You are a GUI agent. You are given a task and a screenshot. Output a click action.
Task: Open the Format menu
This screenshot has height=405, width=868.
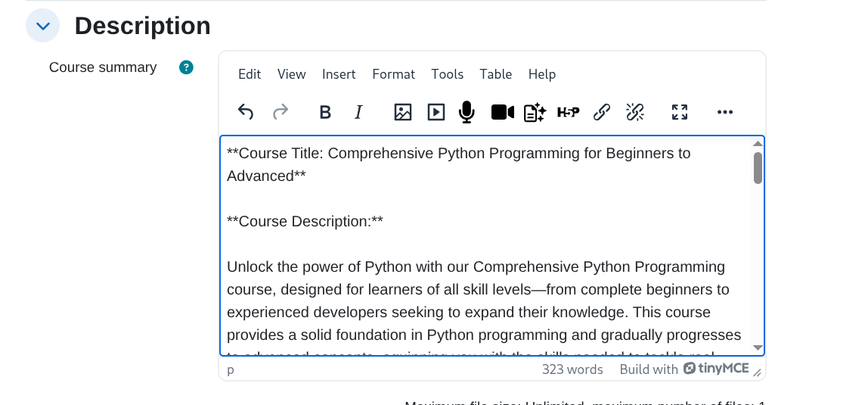click(394, 74)
